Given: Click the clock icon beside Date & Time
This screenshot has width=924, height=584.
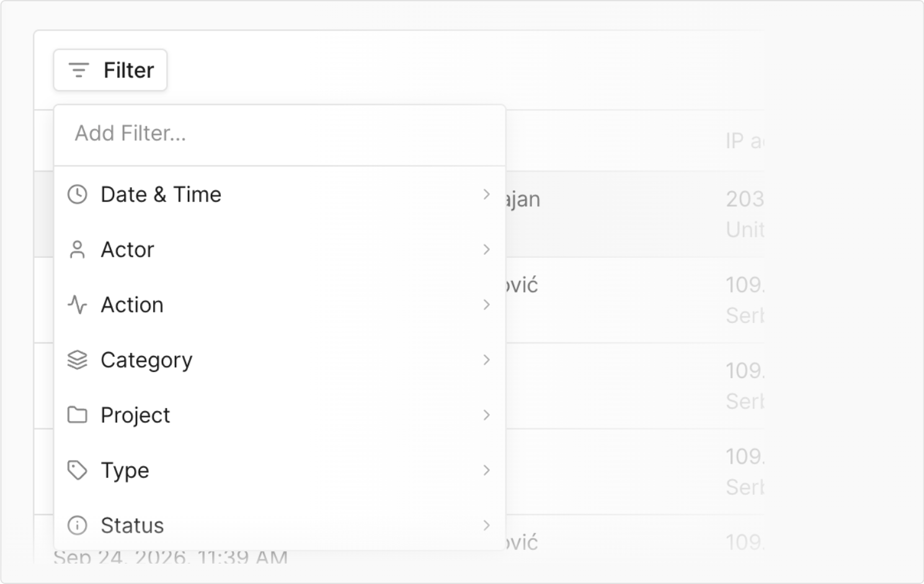Looking at the screenshot, I should [x=77, y=194].
